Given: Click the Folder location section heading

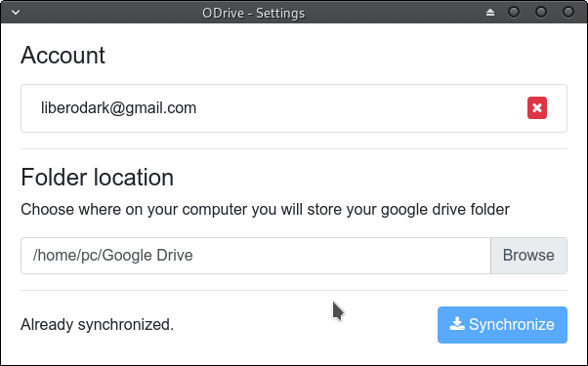Looking at the screenshot, I should [x=97, y=178].
